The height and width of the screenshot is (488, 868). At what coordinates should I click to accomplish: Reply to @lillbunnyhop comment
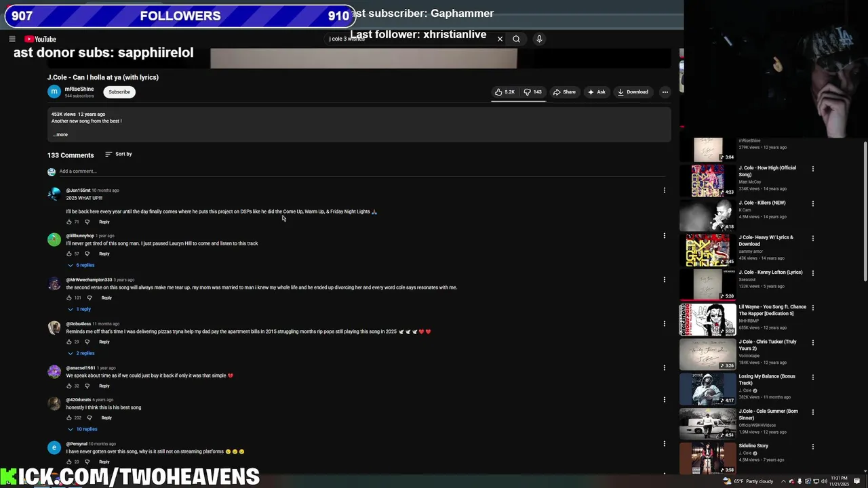tap(104, 254)
